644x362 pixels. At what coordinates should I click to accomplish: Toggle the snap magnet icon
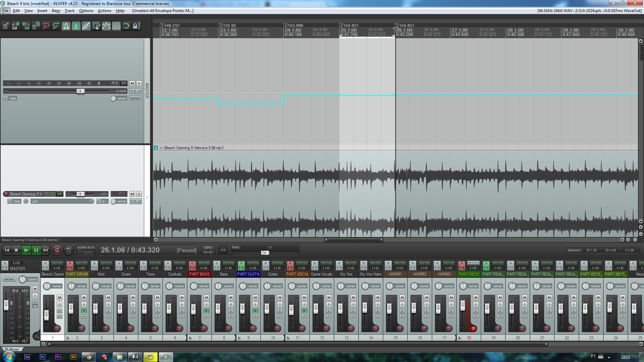pos(126,26)
